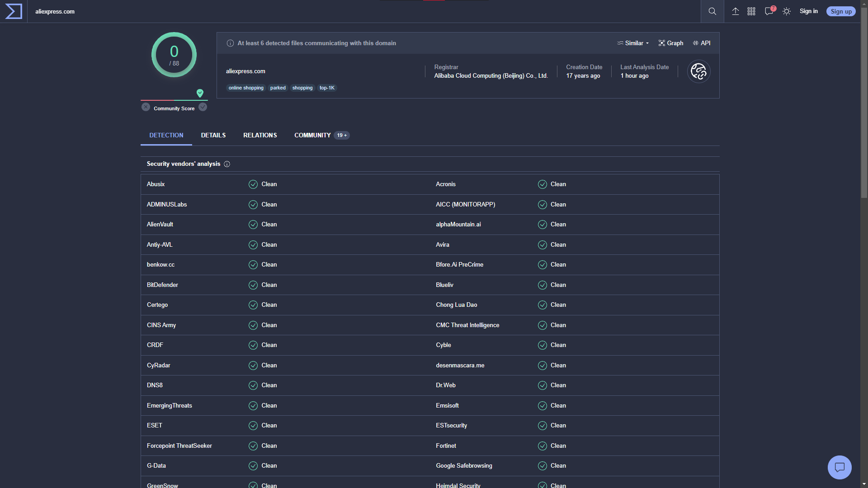This screenshot has height=488, width=868.
Task: Toggle the light/dark theme sun icon
Action: pyautogui.click(x=787, y=11)
